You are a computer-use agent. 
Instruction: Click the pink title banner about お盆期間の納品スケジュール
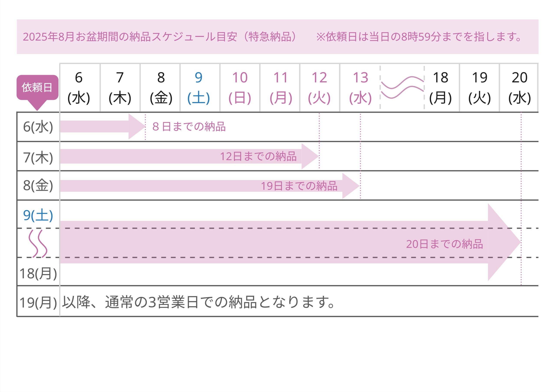coord(277,37)
